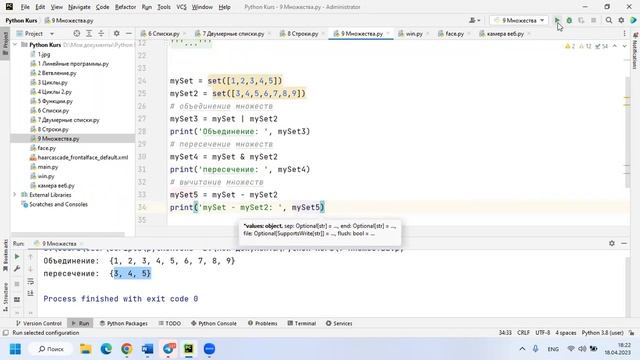The image size is (640, 360).
Task: Jump to previous highlighted error arrow
Action: point(615,46)
